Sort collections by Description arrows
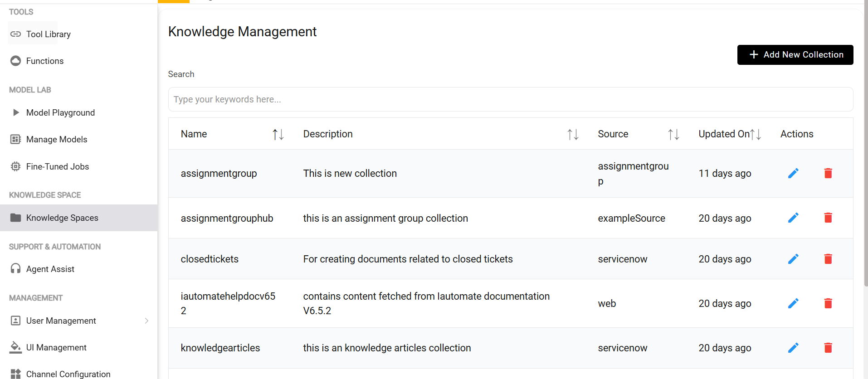The width and height of the screenshot is (868, 379). tap(573, 134)
